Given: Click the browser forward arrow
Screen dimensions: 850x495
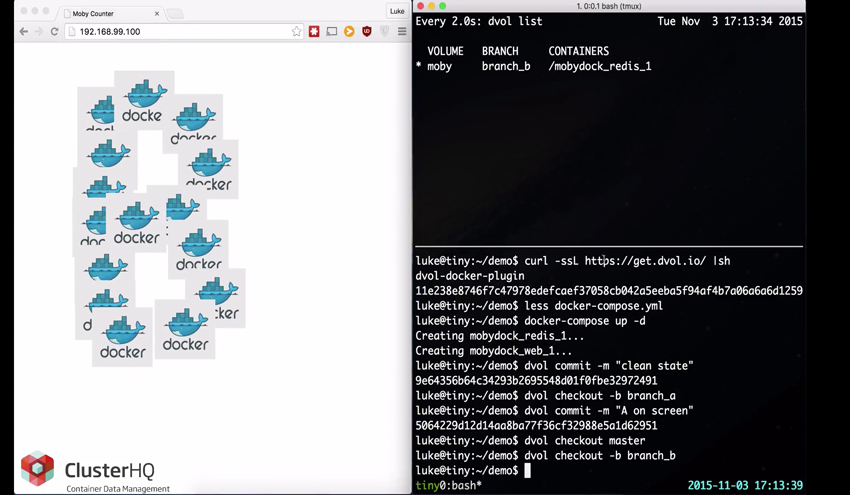Looking at the screenshot, I should pyautogui.click(x=38, y=31).
